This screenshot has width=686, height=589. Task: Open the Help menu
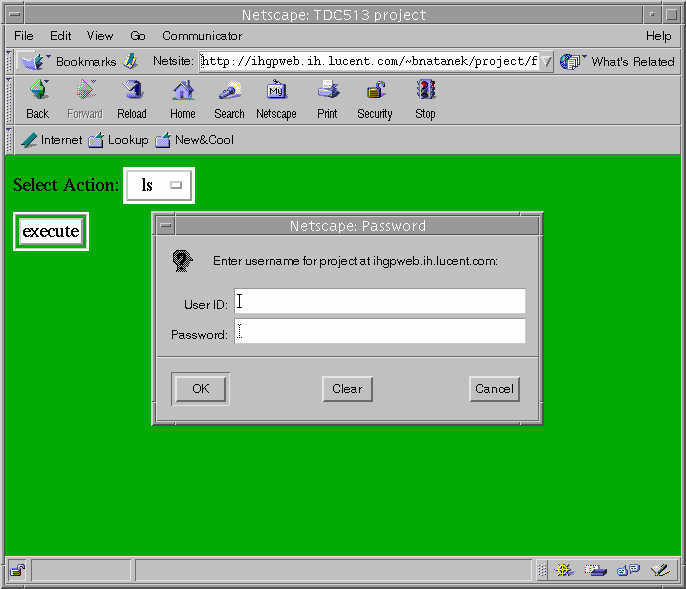pyautogui.click(x=658, y=36)
